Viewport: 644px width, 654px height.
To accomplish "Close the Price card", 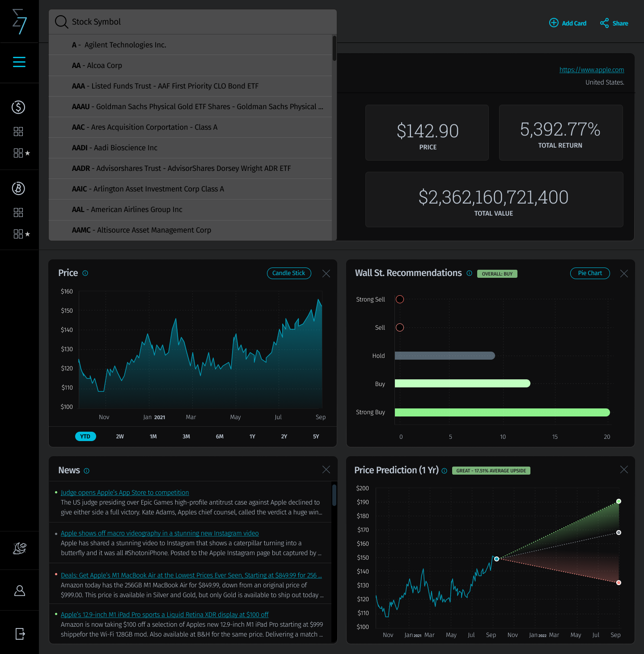I will (x=326, y=273).
